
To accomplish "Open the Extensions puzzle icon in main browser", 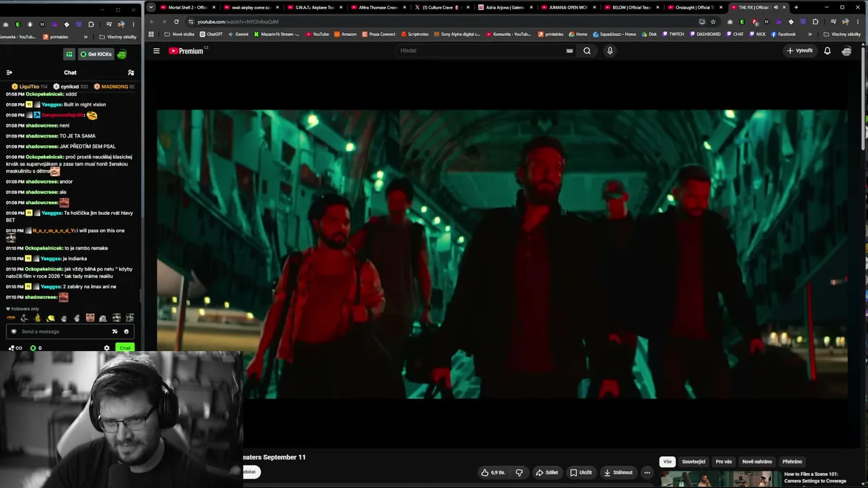I will coord(815,22).
